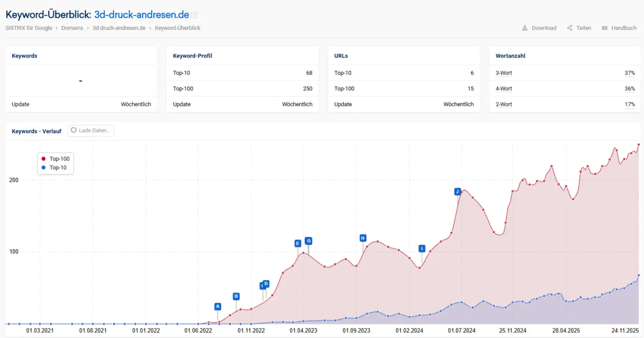Open the Handbuch book icon
The width and height of the screenshot is (644, 338).
pos(605,28)
